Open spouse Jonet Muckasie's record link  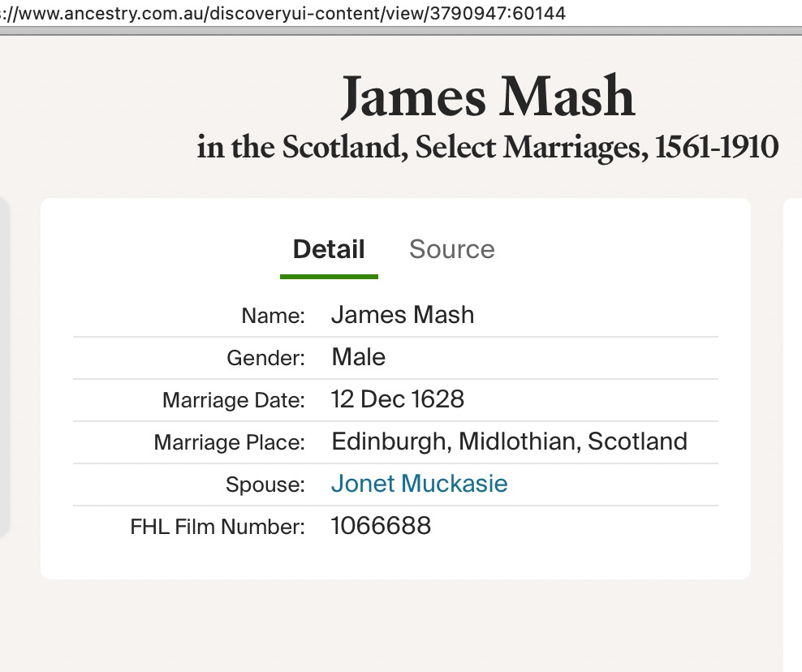click(x=419, y=485)
